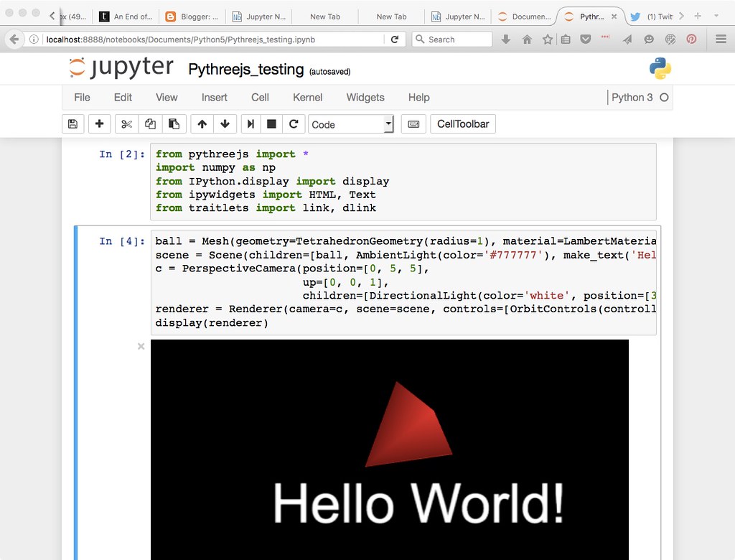Open the Code cell type dropdown
The width and height of the screenshot is (735, 560).
click(350, 123)
